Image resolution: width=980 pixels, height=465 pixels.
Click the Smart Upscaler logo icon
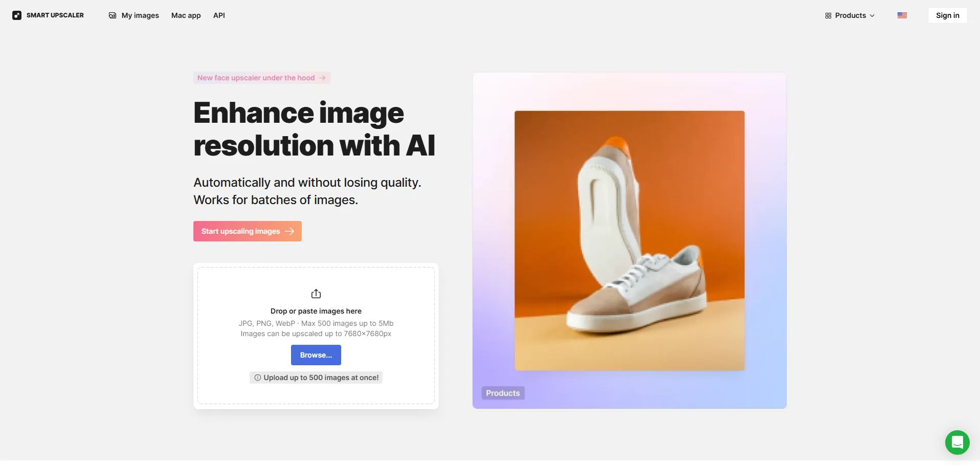(x=17, y=15)
